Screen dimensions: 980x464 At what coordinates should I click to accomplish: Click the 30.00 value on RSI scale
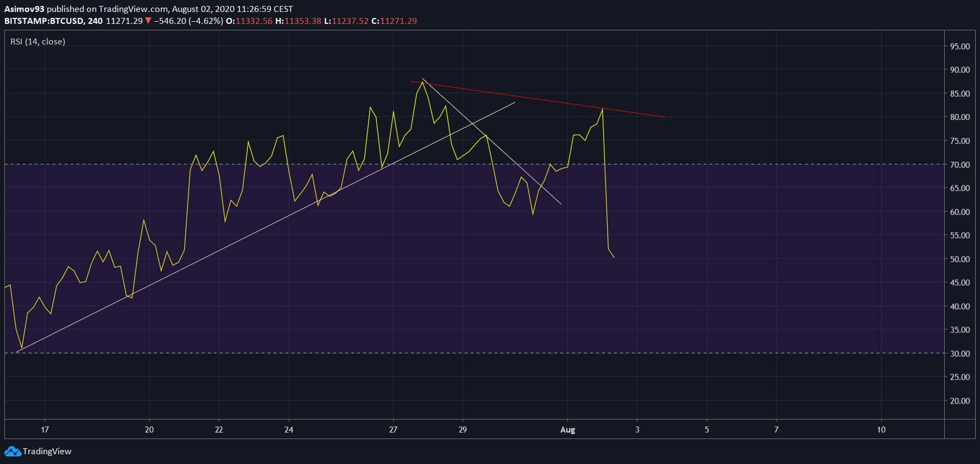tap(959, 353)
